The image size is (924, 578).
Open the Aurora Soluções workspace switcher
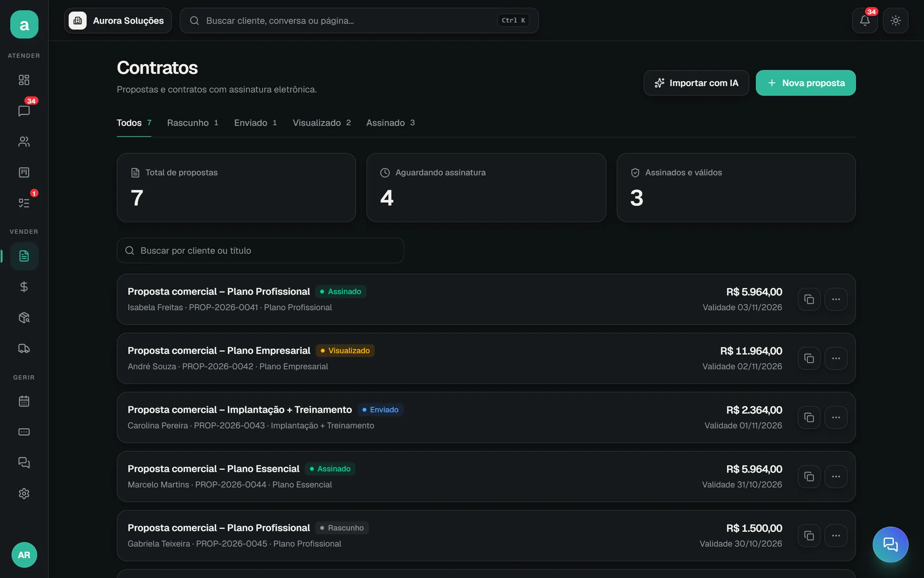point(118,20)
